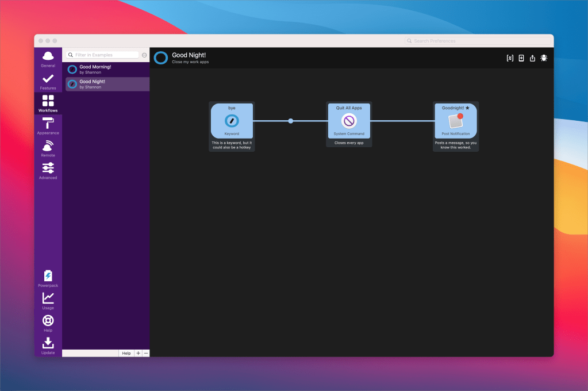Click the Update download icon
Viewport: 588px width, 391px height.
click(x=48, y=345)
